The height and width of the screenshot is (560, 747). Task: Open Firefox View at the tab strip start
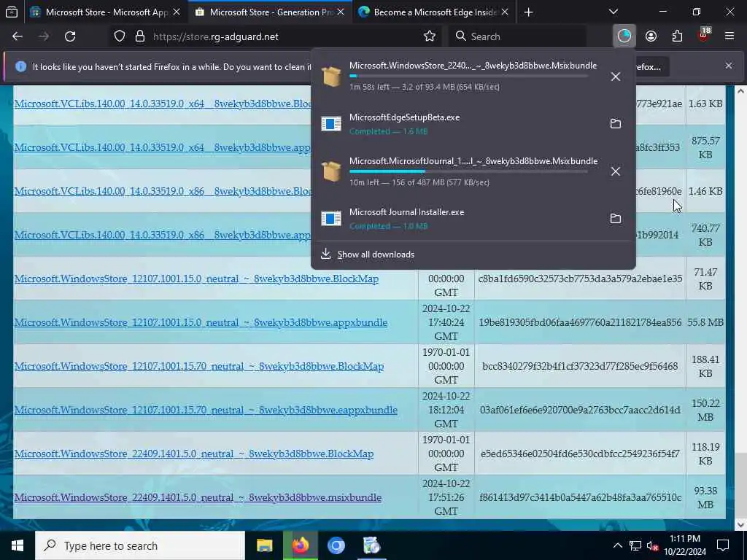click(12, 12)
